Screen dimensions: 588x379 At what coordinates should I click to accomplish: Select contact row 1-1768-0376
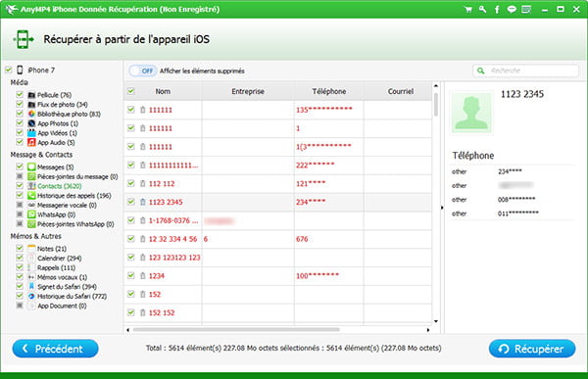click(278, 220)
